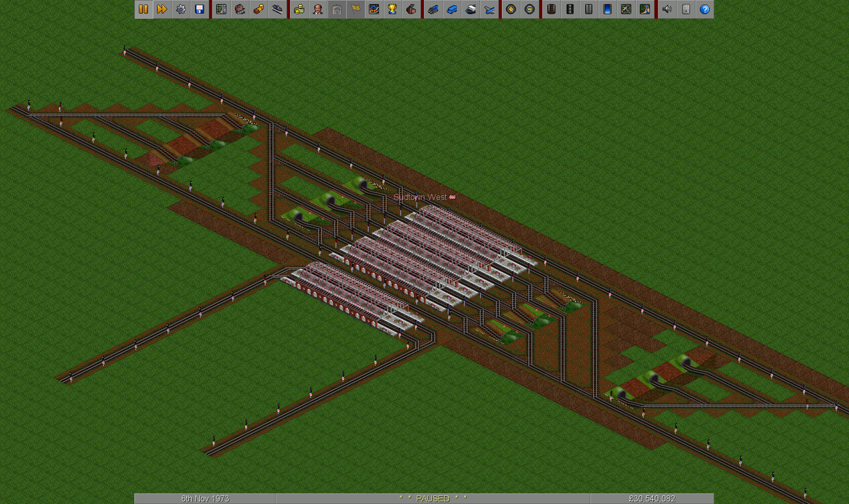Image resolution: width=849 pixels, height=504 pixels.
Task: Click the PAUSED status bar message
Action: click(433, 499)
